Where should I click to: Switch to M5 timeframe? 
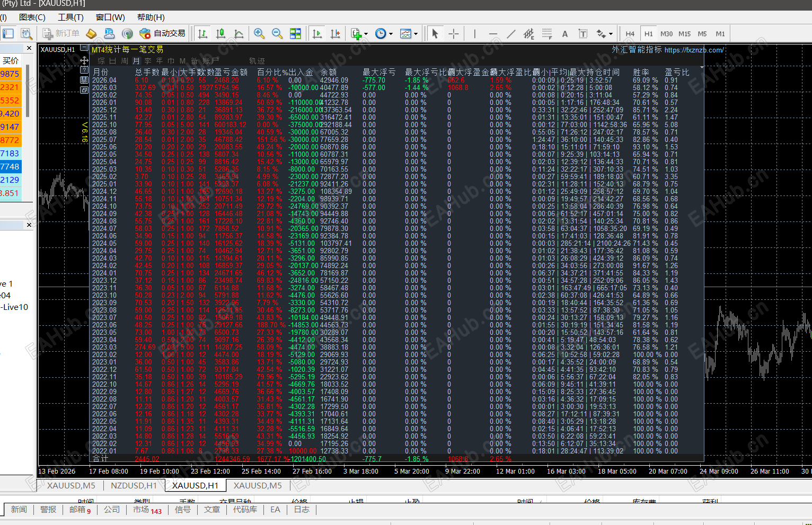click(702, 33)
